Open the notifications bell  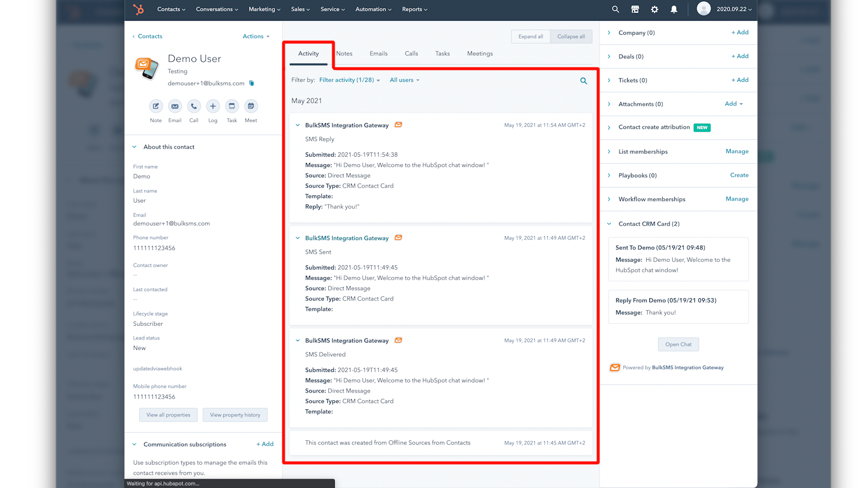pyautogui.click(x=674, y=9)
